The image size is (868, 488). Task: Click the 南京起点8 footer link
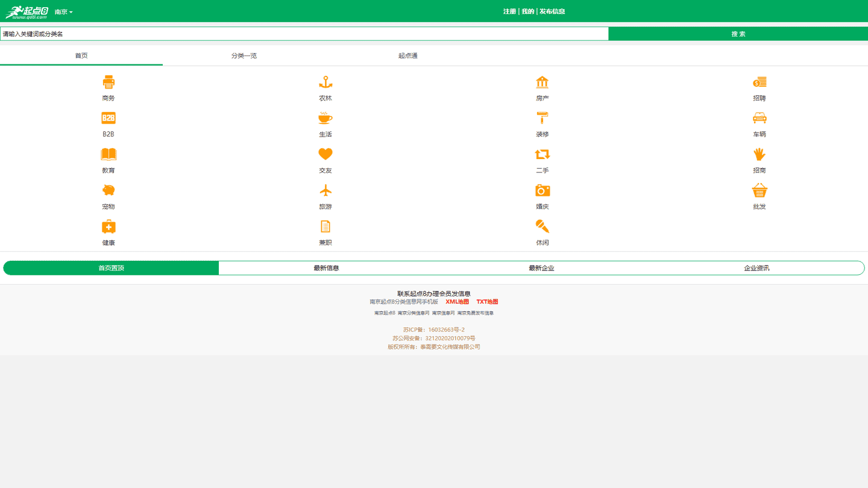385,313
